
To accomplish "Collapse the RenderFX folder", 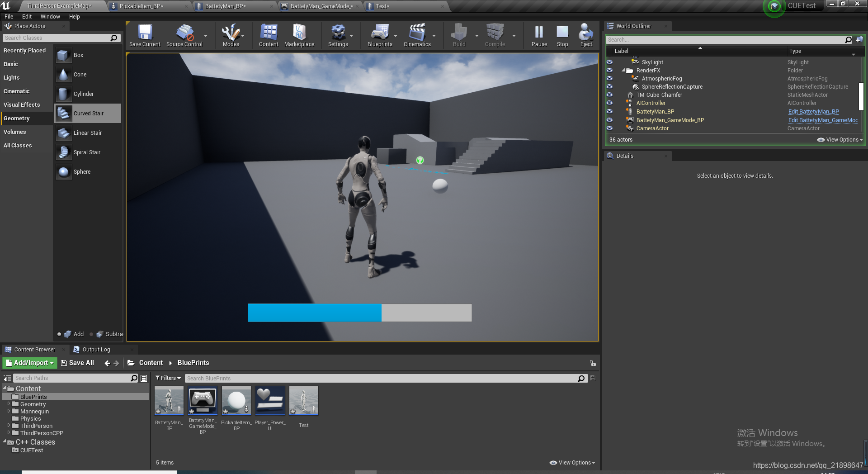I will 623,70.
